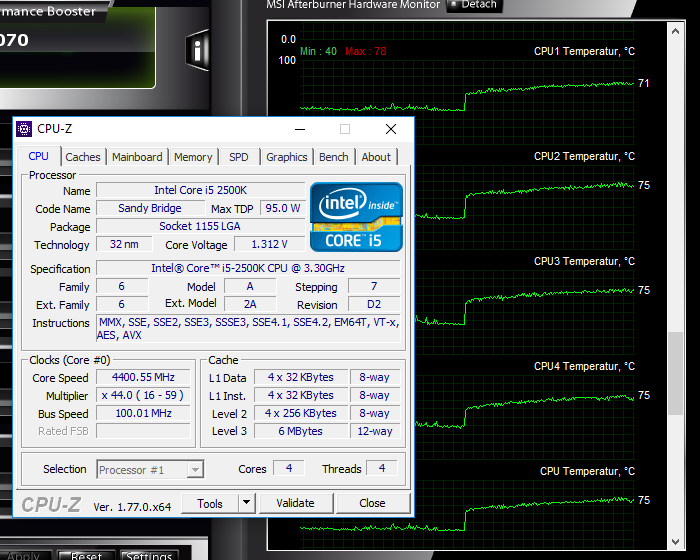Close the CPU-Z window with X
The width and height of the screenshot is (700, 560).
coord(391,130)
